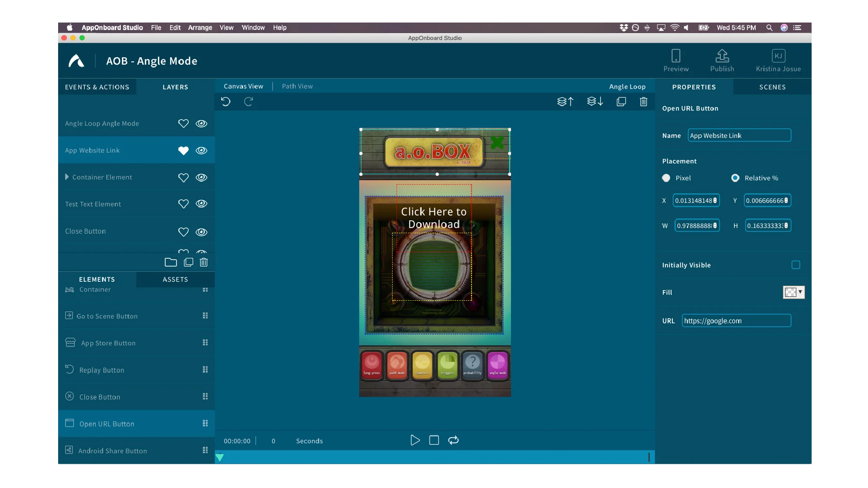868x488 pixels.
Task: Switch to Layers tab
Action: click(x=175, y=87)
